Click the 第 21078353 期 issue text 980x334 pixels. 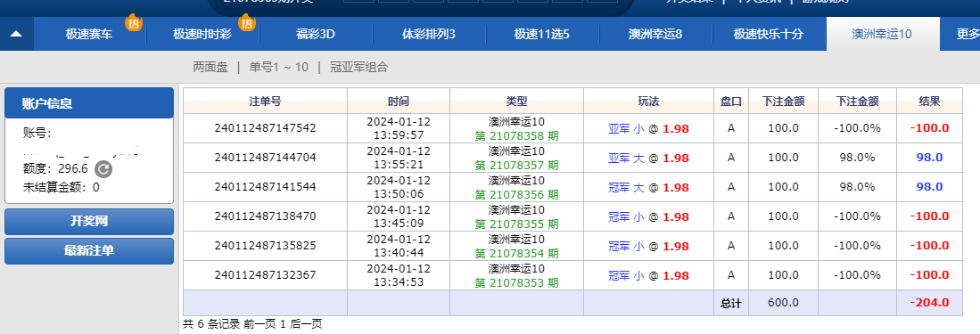(x=516, y=282)
